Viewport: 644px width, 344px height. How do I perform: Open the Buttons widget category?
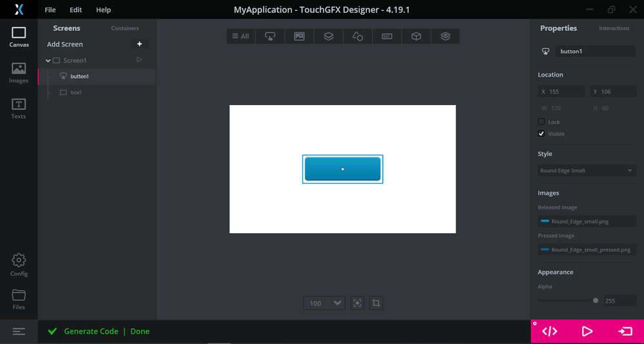tap(270, 36)
